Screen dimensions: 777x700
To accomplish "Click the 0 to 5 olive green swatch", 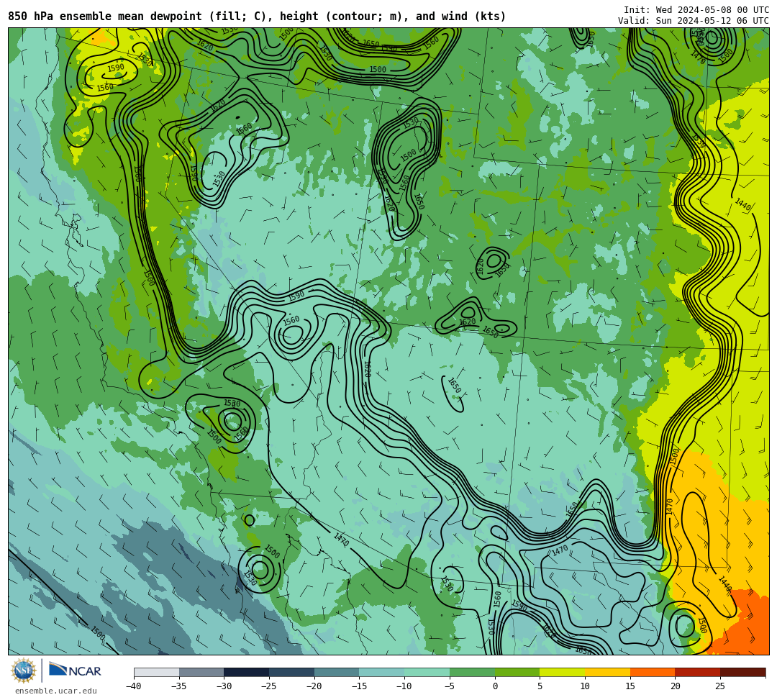I will (x=517, y=672).
